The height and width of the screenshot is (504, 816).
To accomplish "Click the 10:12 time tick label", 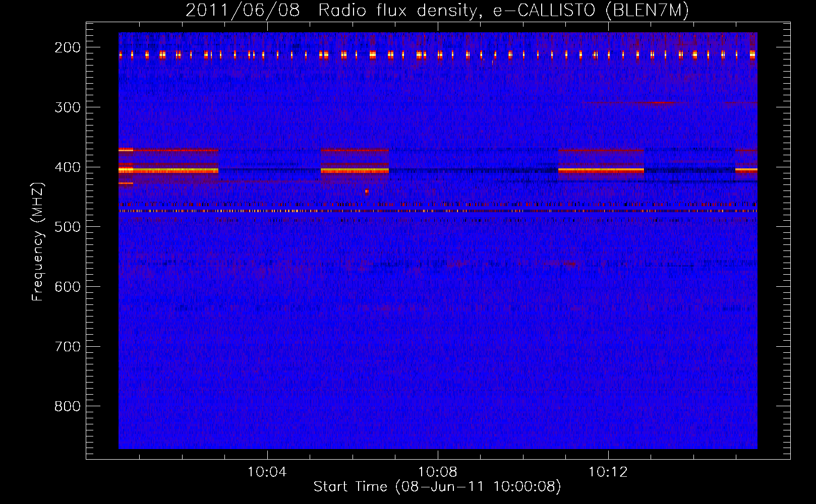I will [608, 472].
